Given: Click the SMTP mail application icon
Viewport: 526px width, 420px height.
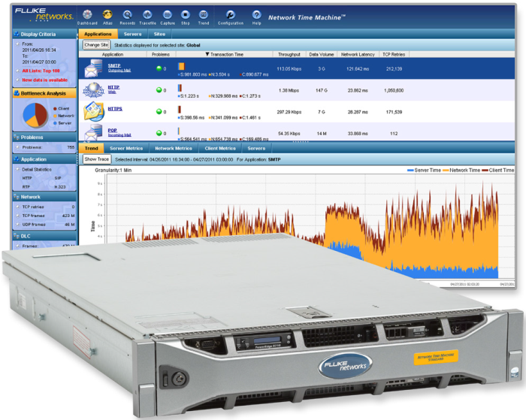Looking at the screenshot, I should 93,68.
